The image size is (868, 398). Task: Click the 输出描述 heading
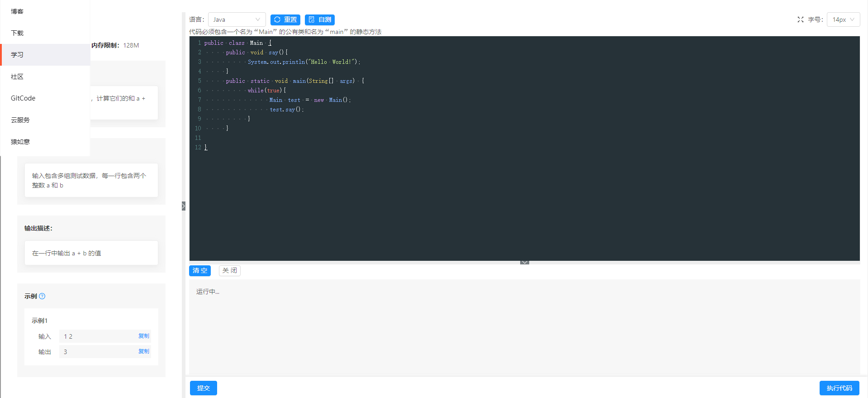tap(38, 228)
